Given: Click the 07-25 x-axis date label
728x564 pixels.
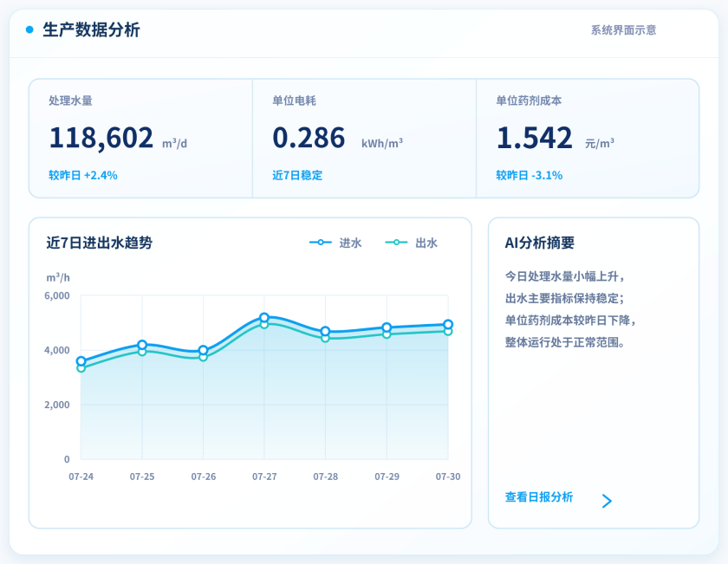Looking at the screenshot, I should [142, 476].
